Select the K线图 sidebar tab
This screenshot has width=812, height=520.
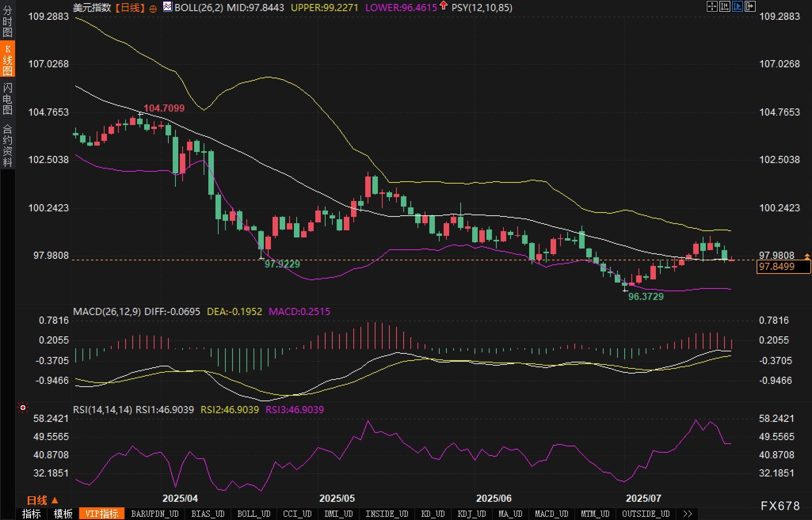point(8,59)
